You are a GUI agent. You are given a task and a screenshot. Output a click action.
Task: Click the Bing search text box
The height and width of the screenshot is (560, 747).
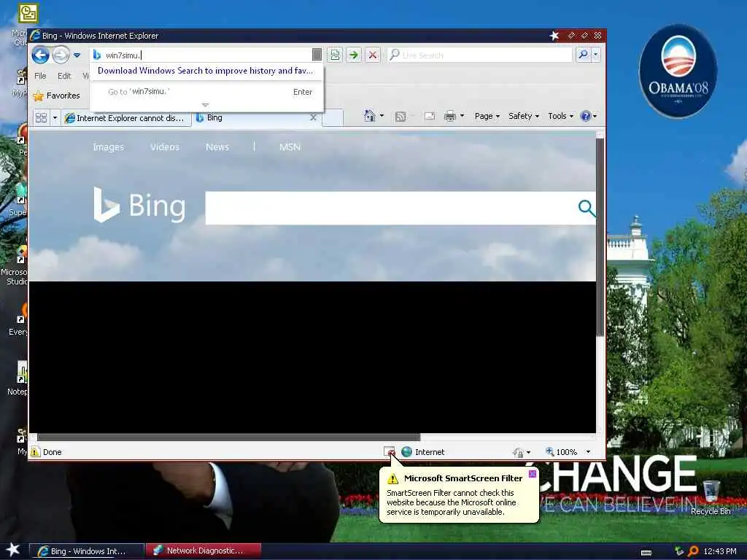click(391, 208)
